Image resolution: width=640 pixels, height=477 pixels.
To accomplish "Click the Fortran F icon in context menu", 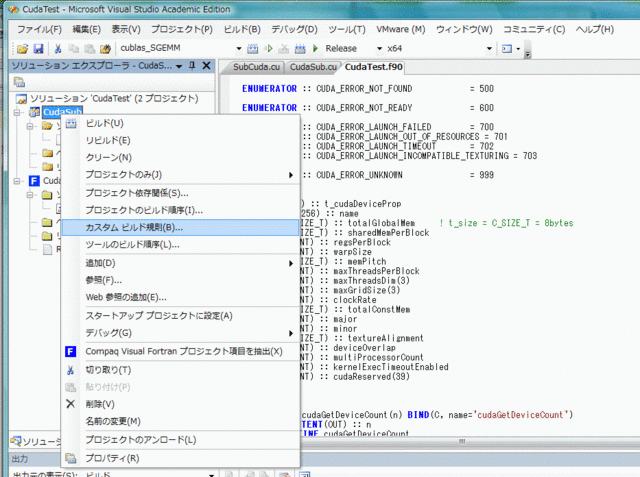I will pos(71,351).
